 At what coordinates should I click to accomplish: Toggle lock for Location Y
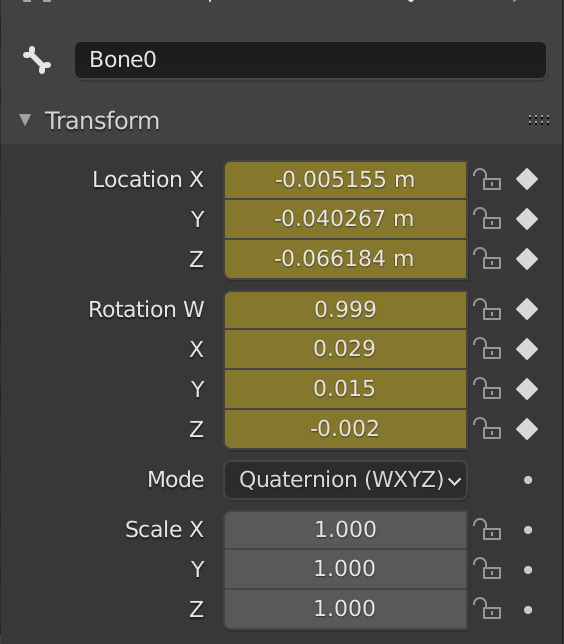(x=487, y=218)
